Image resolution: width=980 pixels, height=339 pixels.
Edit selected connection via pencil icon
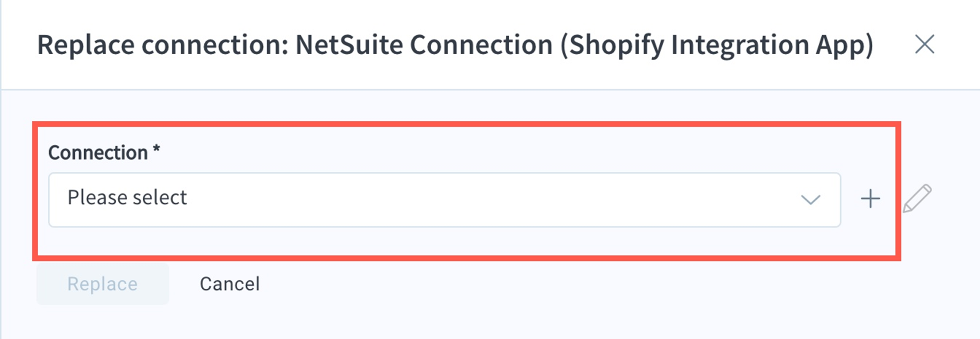click(917, 198)
